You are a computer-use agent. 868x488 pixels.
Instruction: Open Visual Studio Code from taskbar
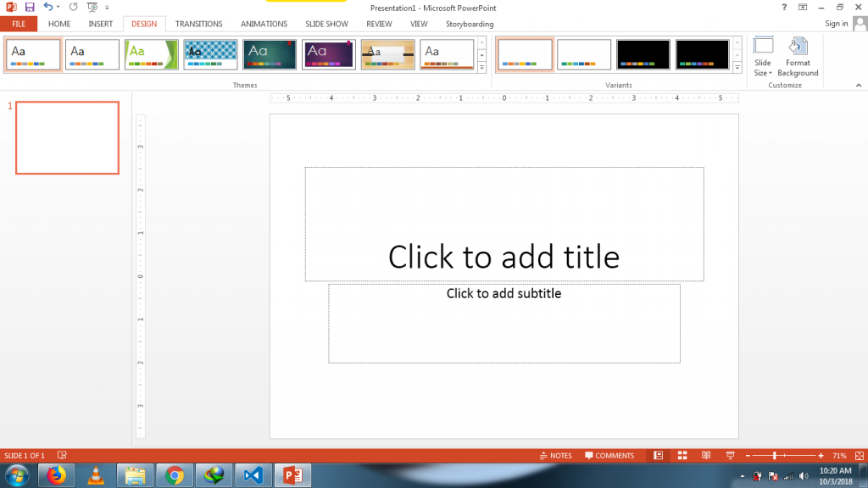point(253,475)
